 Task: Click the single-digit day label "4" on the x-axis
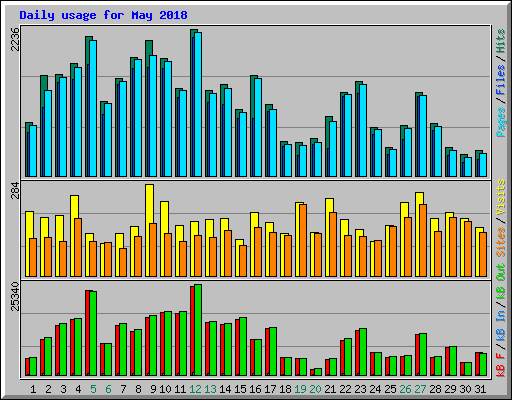[78, 389]
